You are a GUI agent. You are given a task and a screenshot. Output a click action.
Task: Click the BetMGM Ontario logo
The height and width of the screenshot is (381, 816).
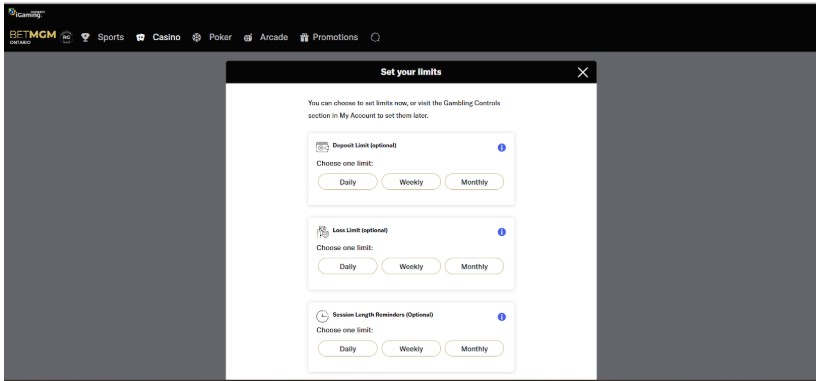pos(33,37)
